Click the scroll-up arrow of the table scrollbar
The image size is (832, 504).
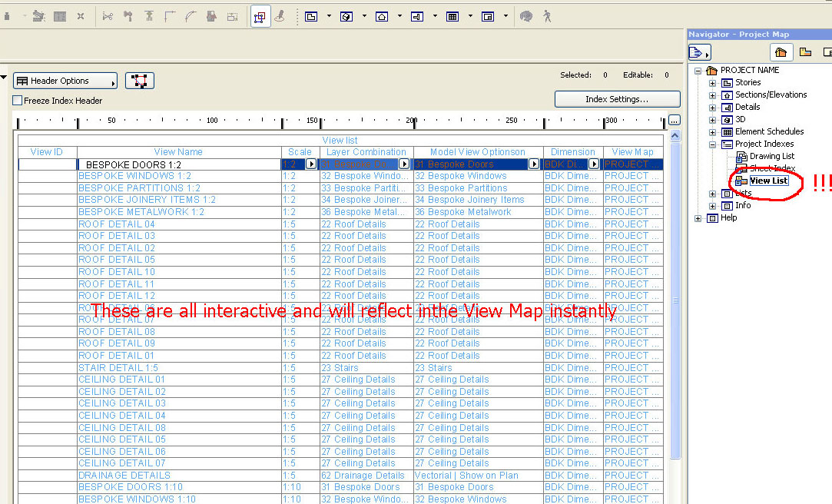coord(675,135)
